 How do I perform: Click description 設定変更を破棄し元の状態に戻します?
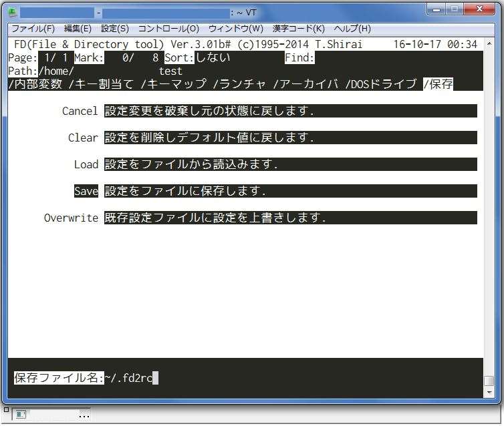point(291,111)
